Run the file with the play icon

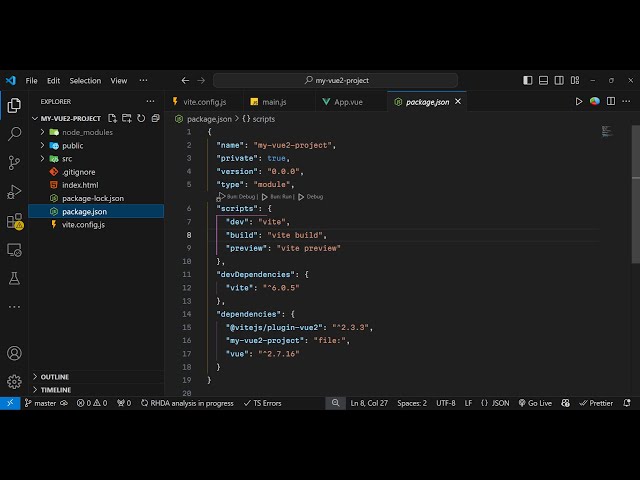(579, 101)
